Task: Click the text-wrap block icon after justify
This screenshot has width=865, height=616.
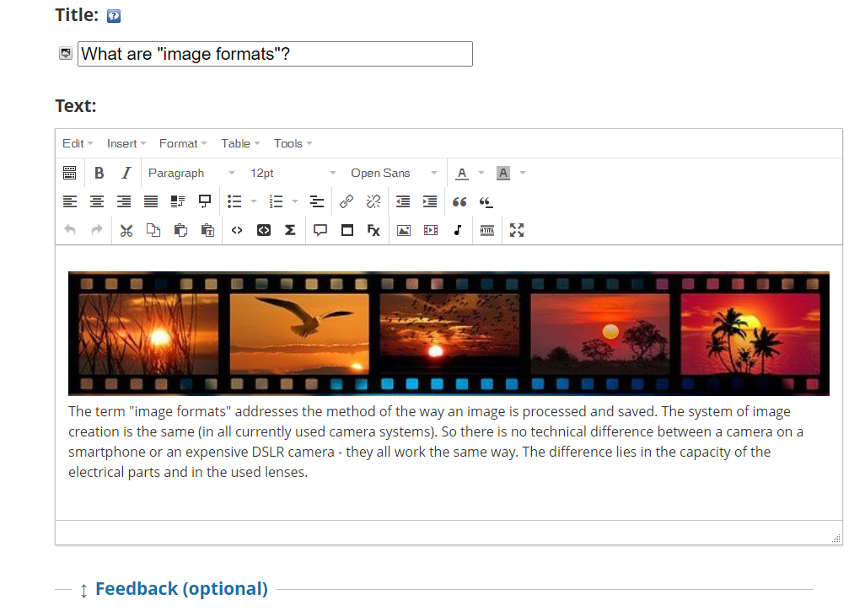Action: click(178, 202)
